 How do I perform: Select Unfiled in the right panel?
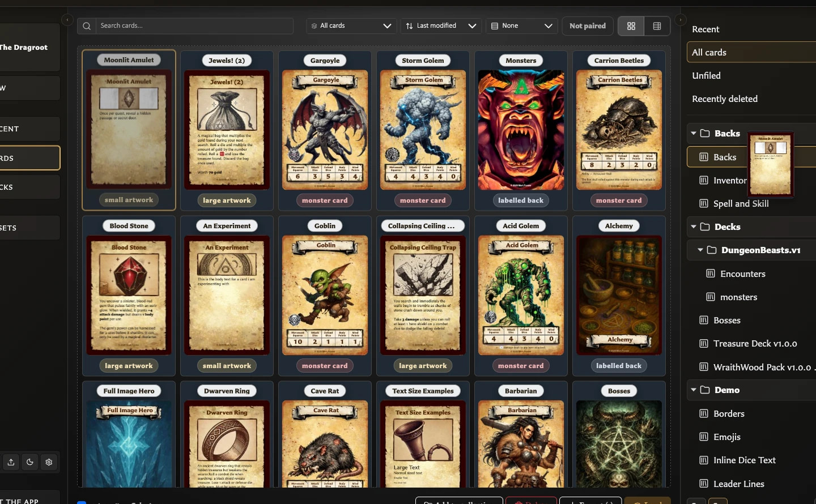click(706, 75)
